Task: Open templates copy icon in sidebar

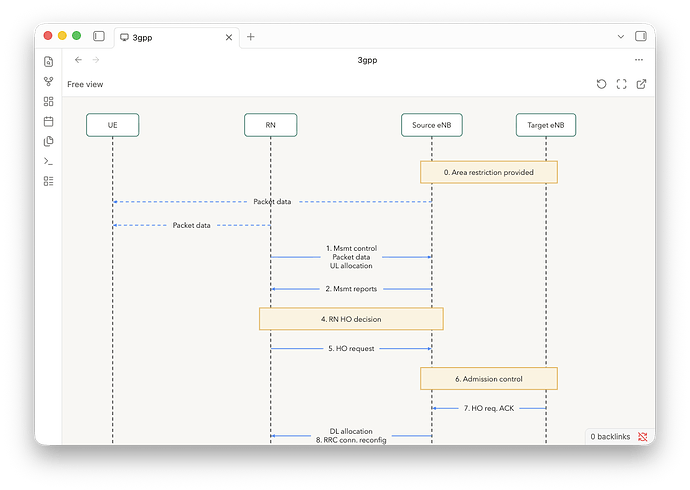Action: point(49,141)
